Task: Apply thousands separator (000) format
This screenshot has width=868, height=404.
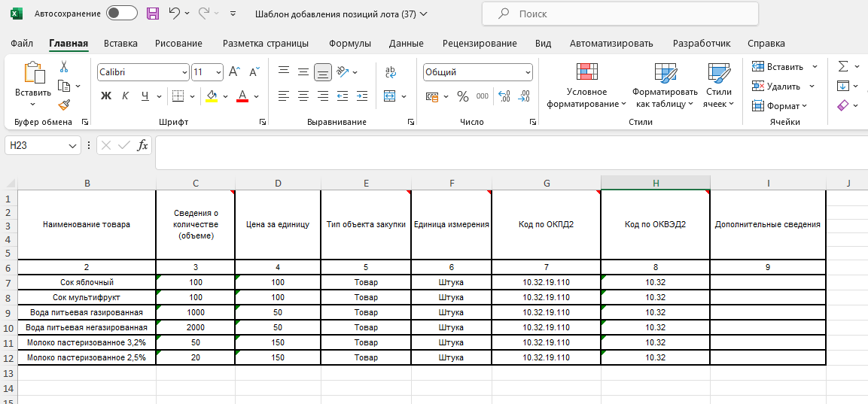Action: (x=482, y=96)
